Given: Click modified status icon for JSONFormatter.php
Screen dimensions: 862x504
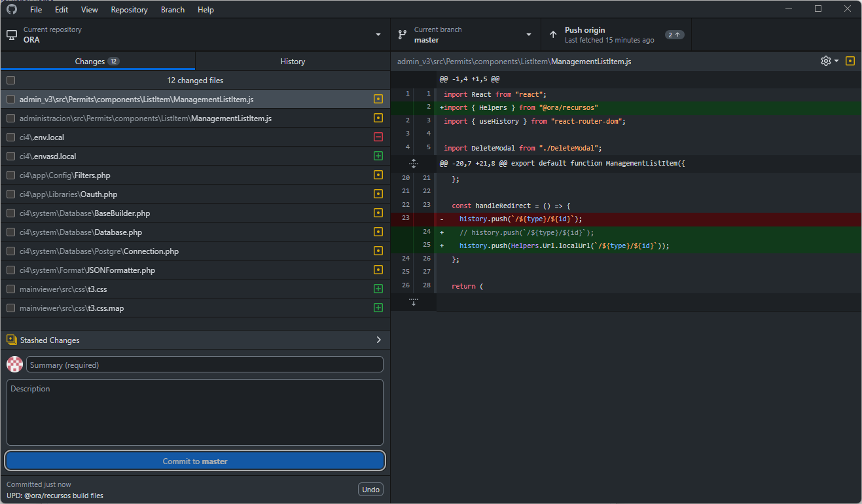Looking at the screenshot, I should [378, 270].
